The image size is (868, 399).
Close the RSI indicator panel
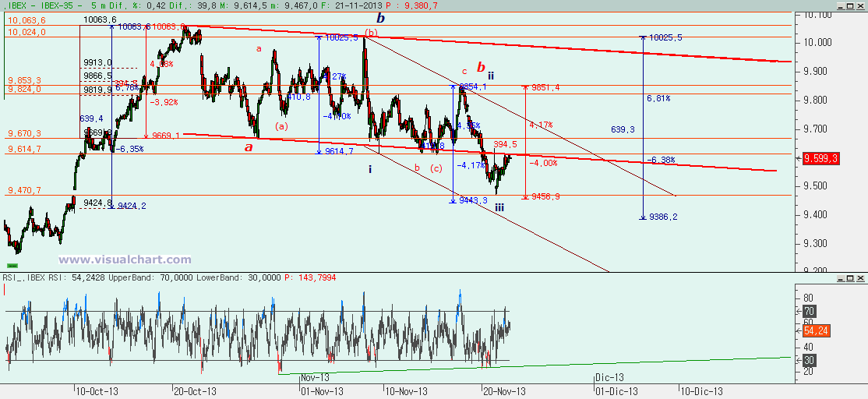click(861, 277)
